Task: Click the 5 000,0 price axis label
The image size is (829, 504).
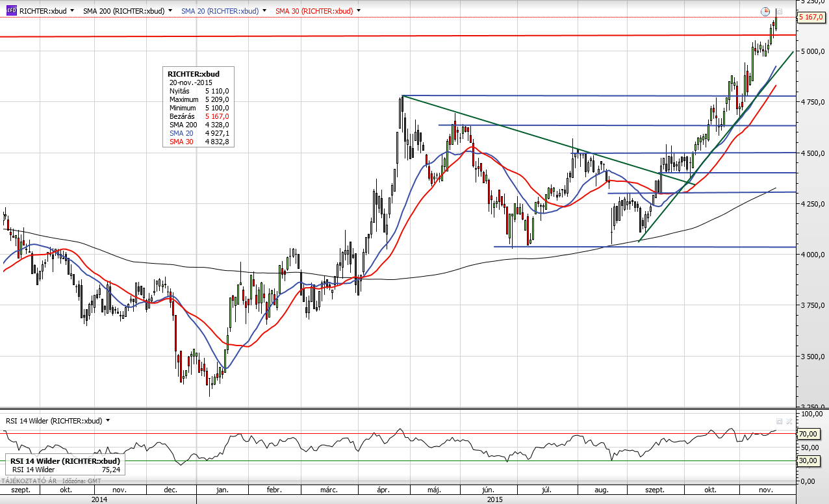Action: click(x=814, y=51)
